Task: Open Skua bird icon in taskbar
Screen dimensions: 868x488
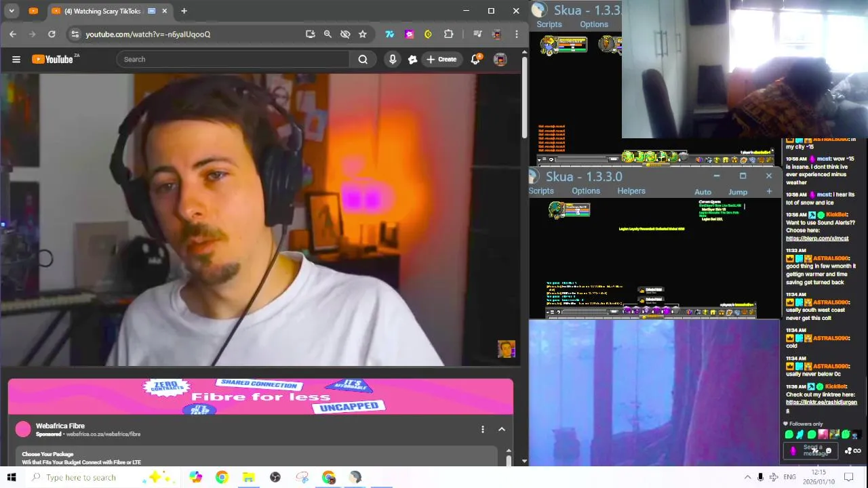Action: click(355, 477)
